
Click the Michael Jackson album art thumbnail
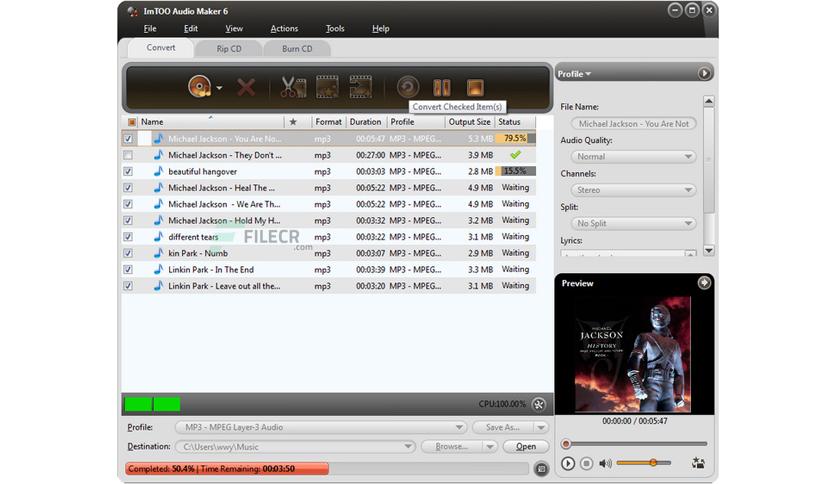(633, 354)
